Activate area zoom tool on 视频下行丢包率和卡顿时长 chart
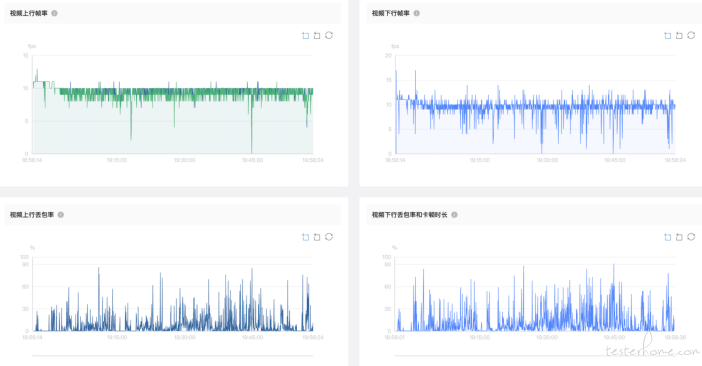 coord(668,237)
